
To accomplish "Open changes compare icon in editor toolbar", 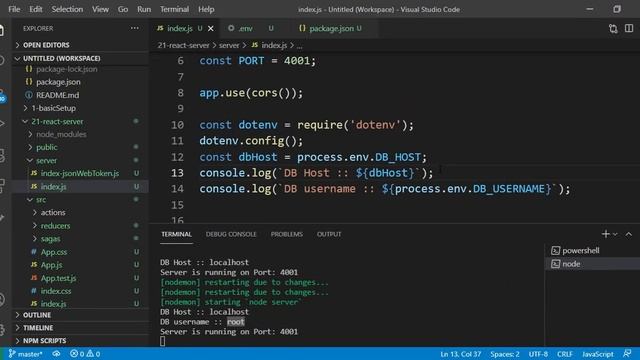I will [613, 29].
